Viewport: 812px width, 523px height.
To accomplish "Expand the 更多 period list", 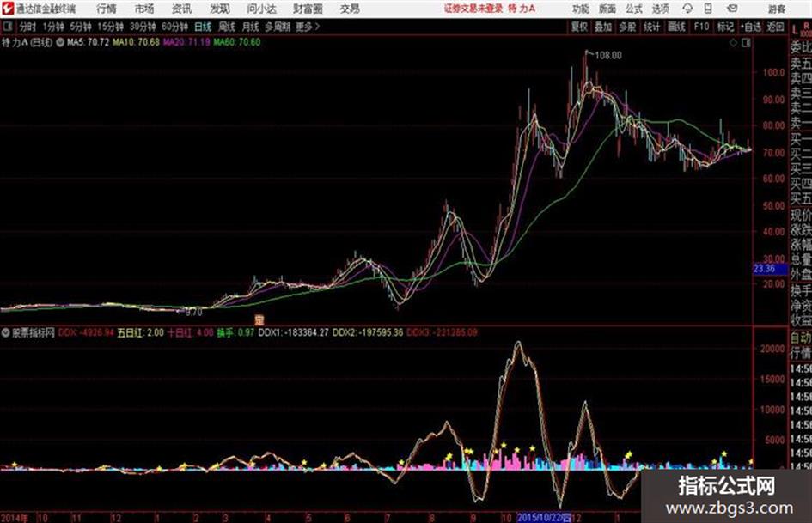I will [308, 27].
